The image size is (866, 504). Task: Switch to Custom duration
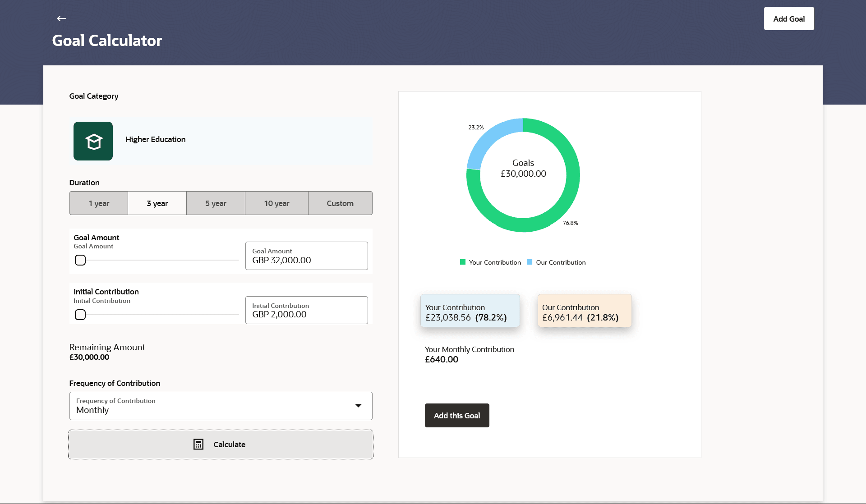(340, 203)
